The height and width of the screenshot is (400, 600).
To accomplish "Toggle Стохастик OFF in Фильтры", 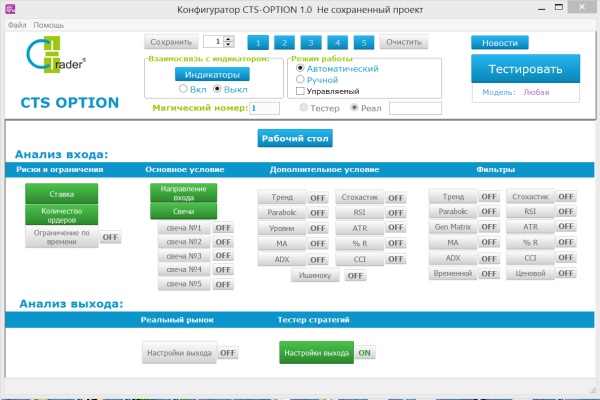I will click(x=566, y=197).
